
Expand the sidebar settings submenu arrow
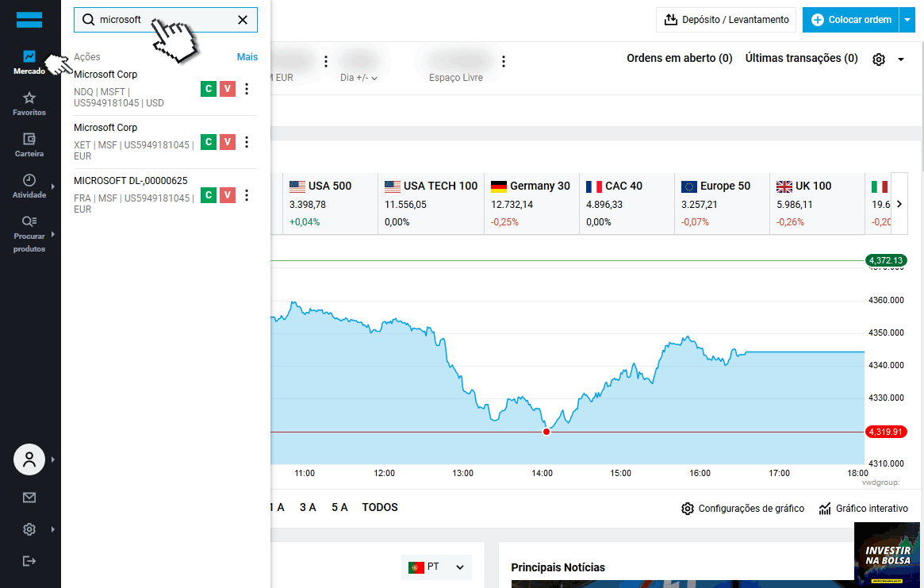point(53,529)
